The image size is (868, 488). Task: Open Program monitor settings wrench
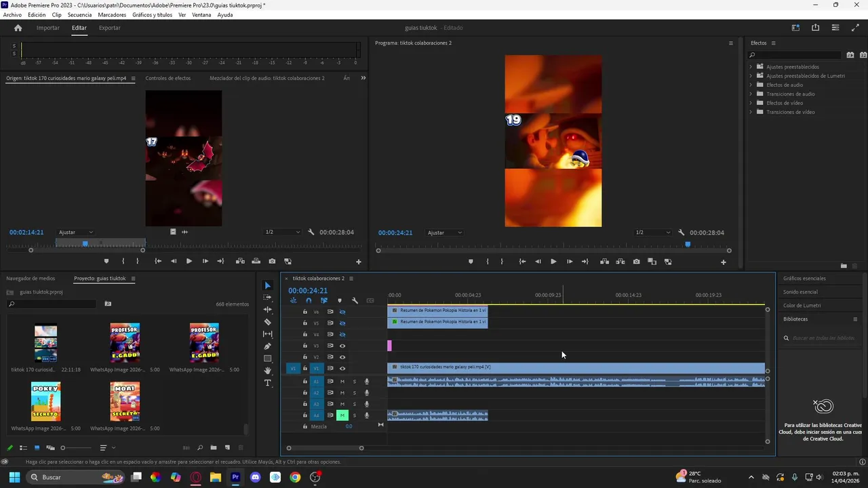682,232
